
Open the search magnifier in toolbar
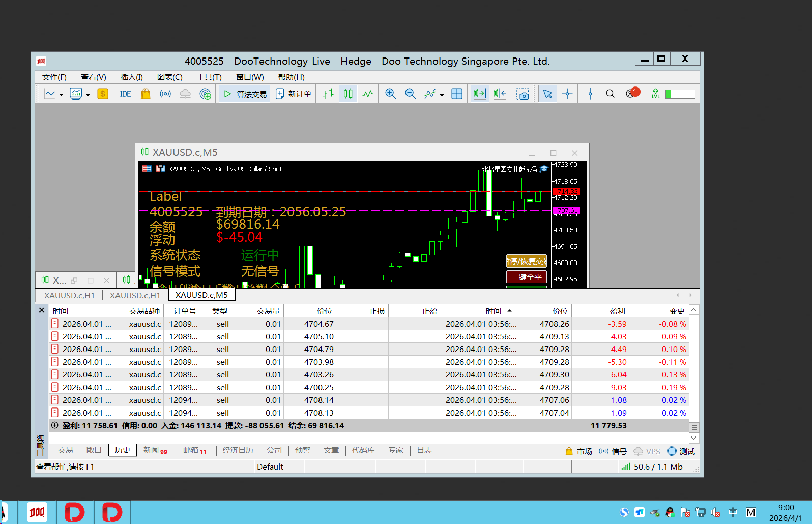[x=610, y=94]
